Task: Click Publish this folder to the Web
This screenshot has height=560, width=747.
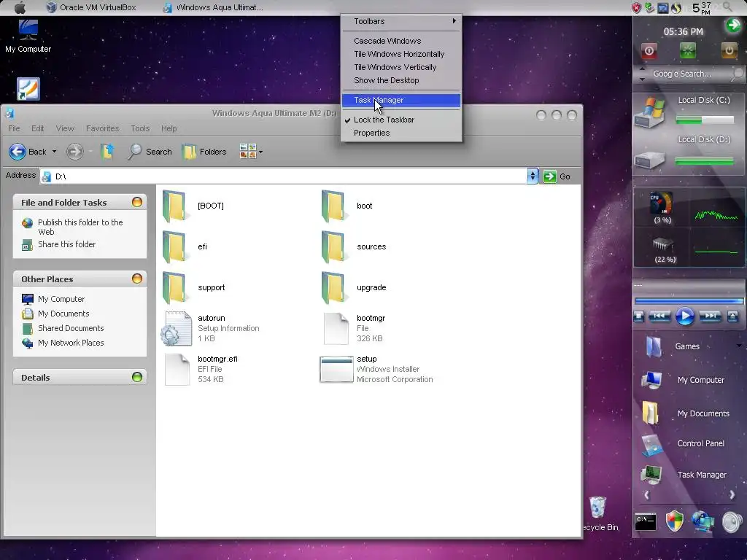Action: click(x=80, y=227)
